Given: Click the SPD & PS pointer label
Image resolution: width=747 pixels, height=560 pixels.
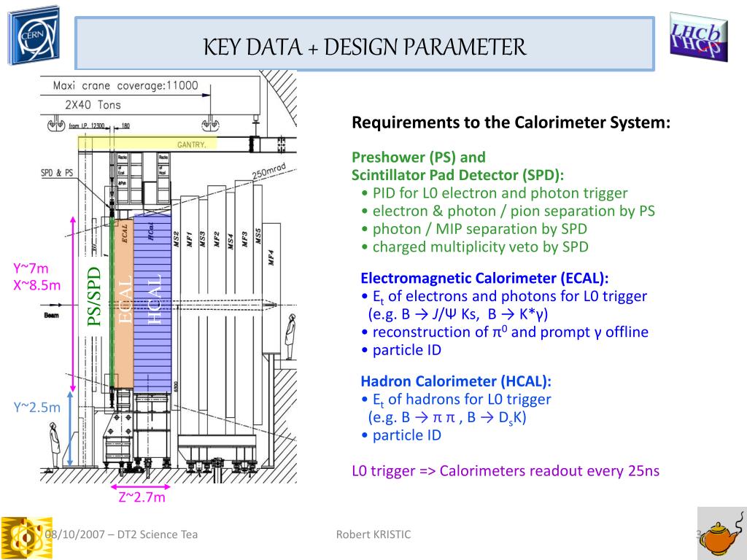Looking at the screenshot, I should tap(57, 172).
